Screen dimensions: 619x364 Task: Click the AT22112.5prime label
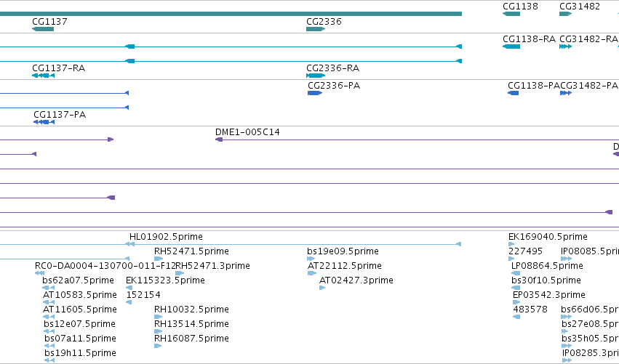pos(345,266)
